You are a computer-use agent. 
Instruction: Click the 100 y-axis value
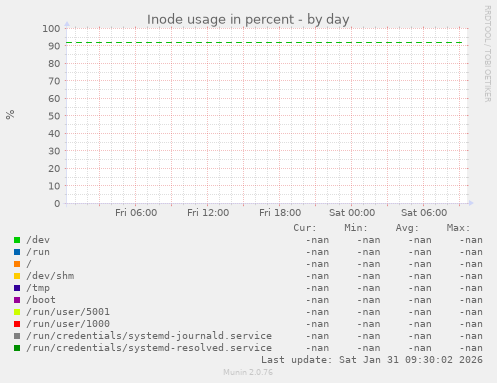(x=51, y=29)
